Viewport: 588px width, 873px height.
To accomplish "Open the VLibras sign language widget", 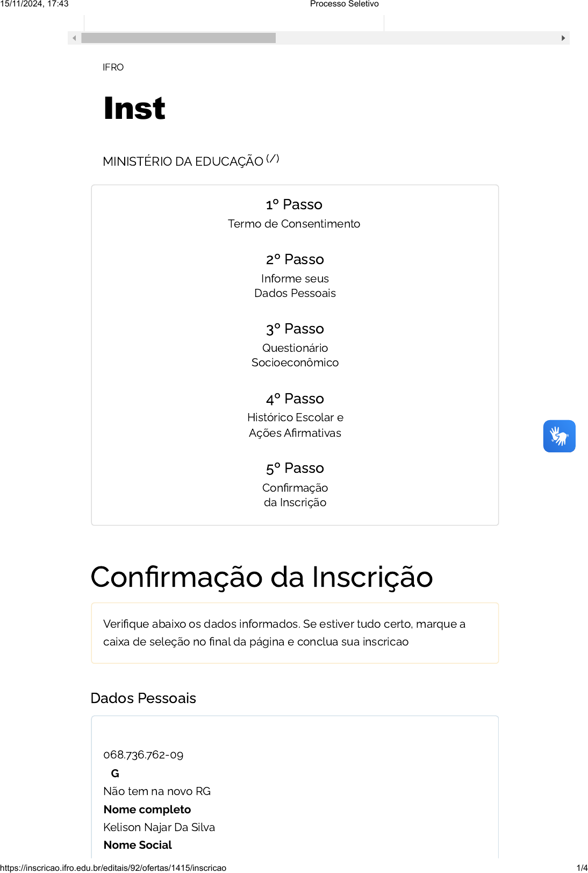I will click(x=559, y=436).
